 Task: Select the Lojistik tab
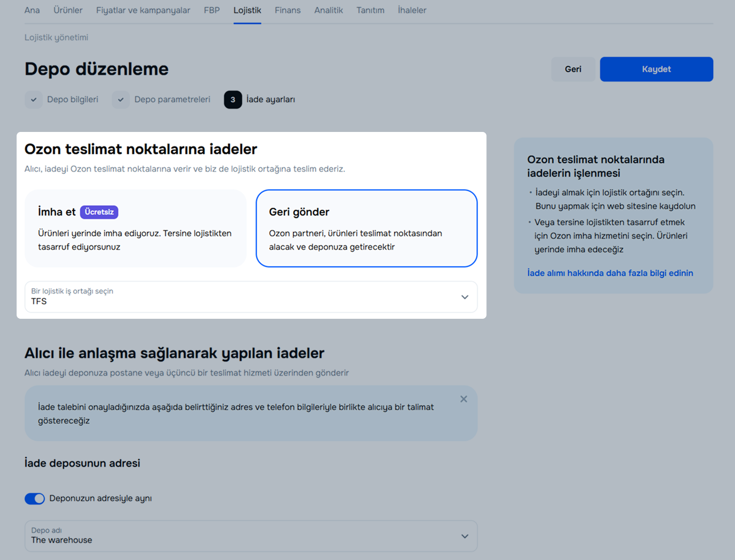(247, 10)
